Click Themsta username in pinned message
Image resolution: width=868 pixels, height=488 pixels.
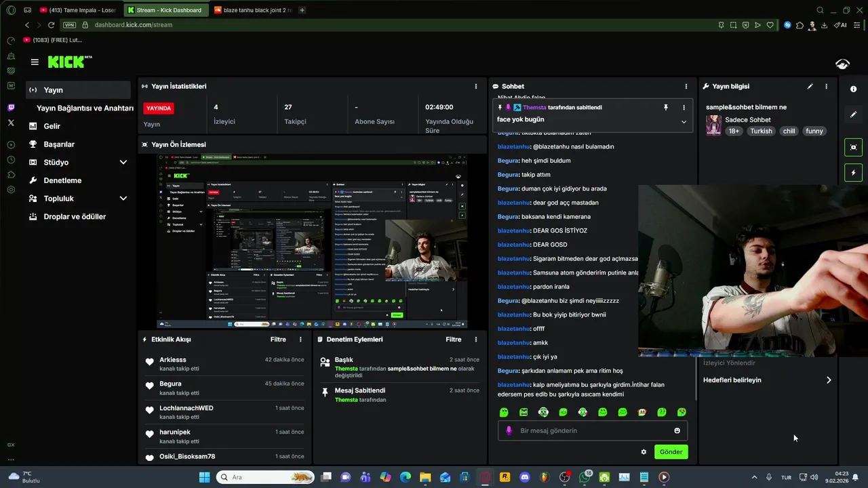click(x=534, y=107)
